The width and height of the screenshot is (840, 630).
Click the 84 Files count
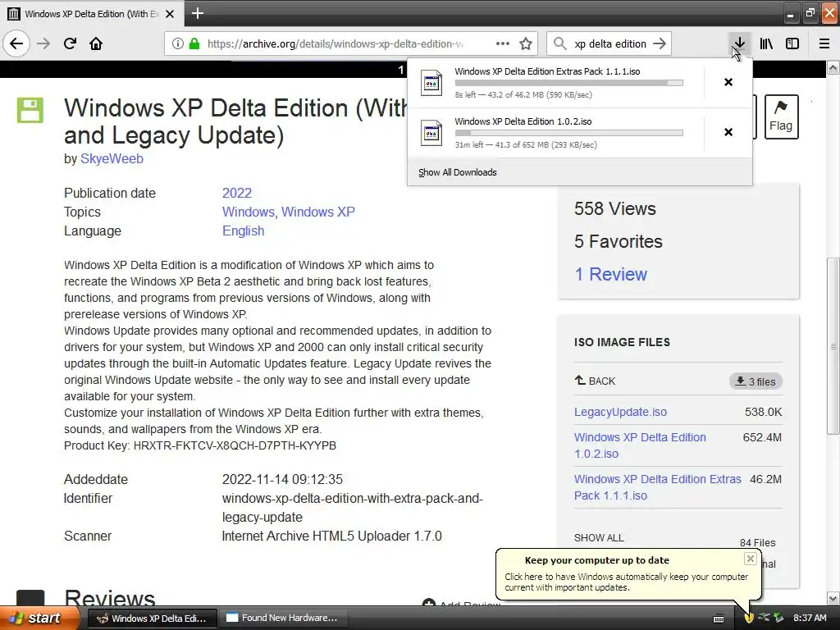point(757,543)
